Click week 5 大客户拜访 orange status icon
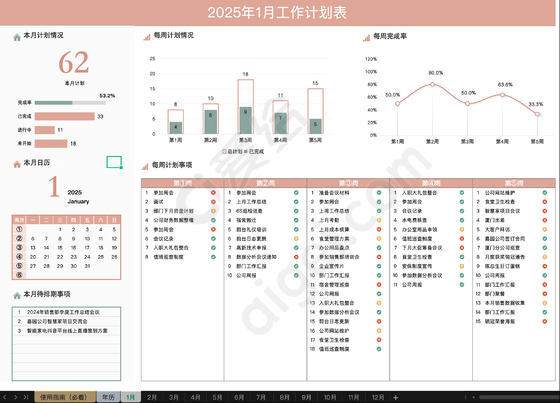 [x=545, y=229]
